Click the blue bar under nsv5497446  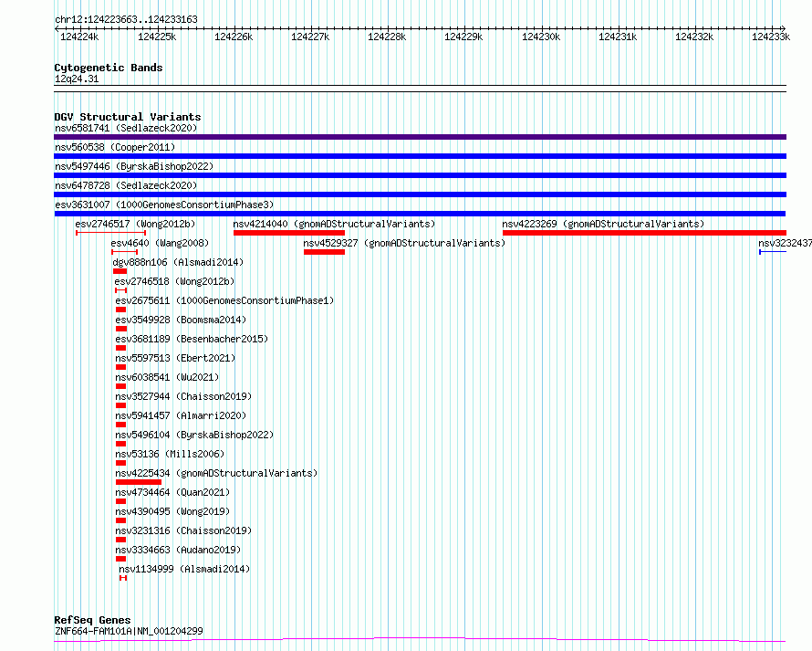(x=420, y=175)
